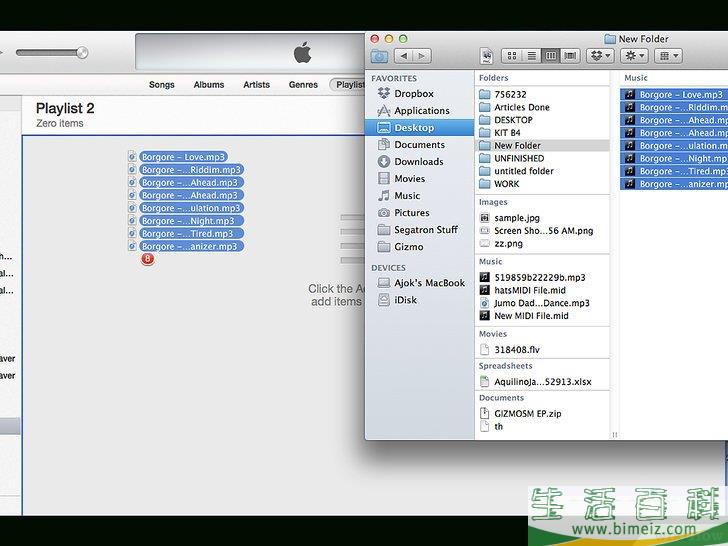Open the Albums tab in iTunes
This screenshot has height=546, width=728.
[x=209, y=84]
